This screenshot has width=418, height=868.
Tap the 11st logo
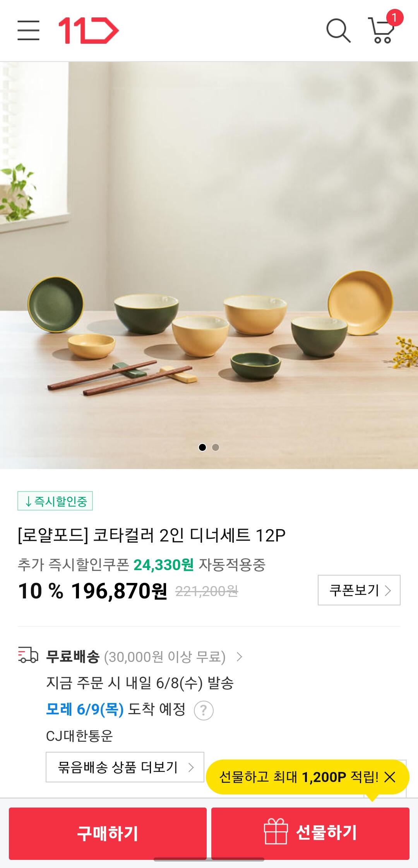click(89, 31)
